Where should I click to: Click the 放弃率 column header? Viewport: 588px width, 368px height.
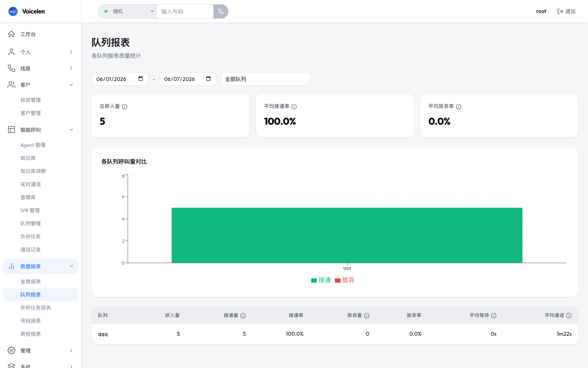click(x=414, y=316)
